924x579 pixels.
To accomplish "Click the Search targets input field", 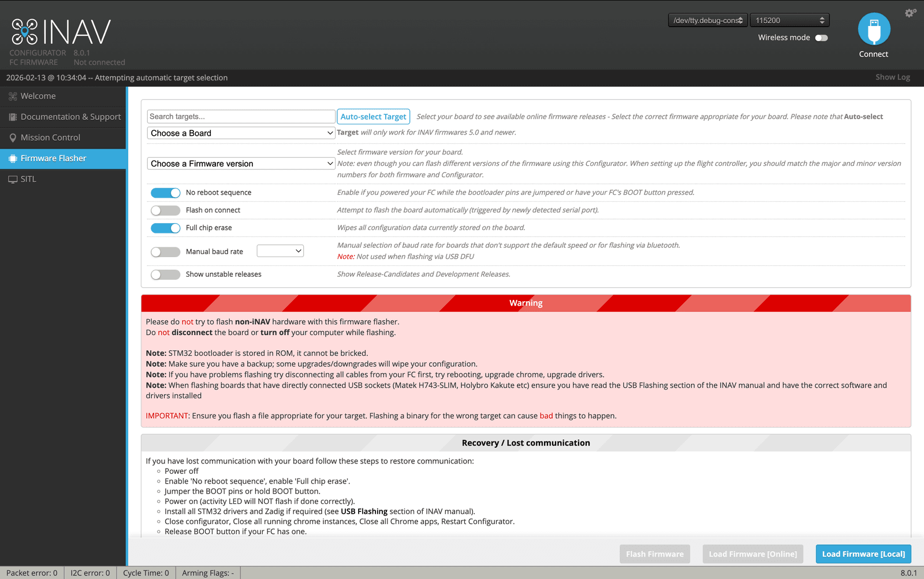I will pyautogui.click(x=241, y=117).
